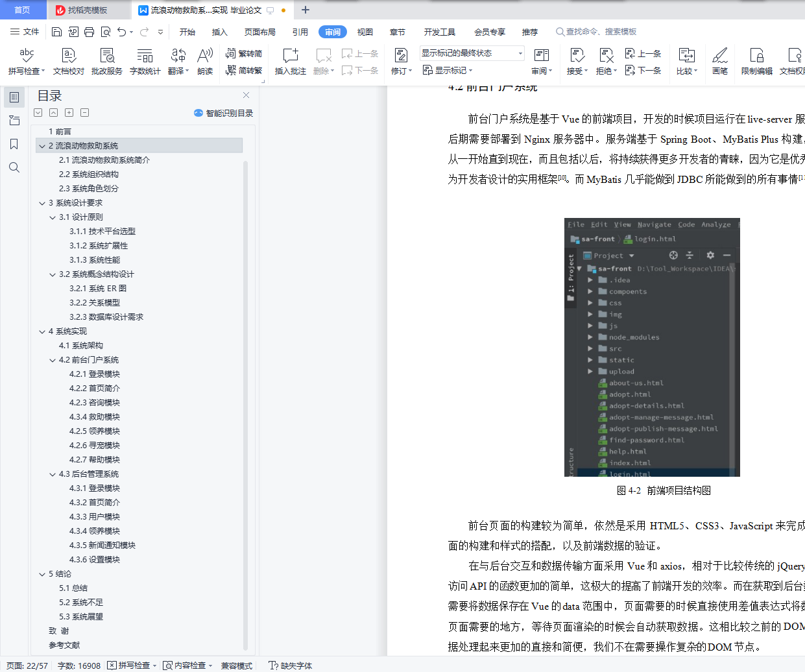The width and height of the screenshot is (805, 672).
Task: Collapse 5 结论 outline node
Action: (x=42, y=574)
